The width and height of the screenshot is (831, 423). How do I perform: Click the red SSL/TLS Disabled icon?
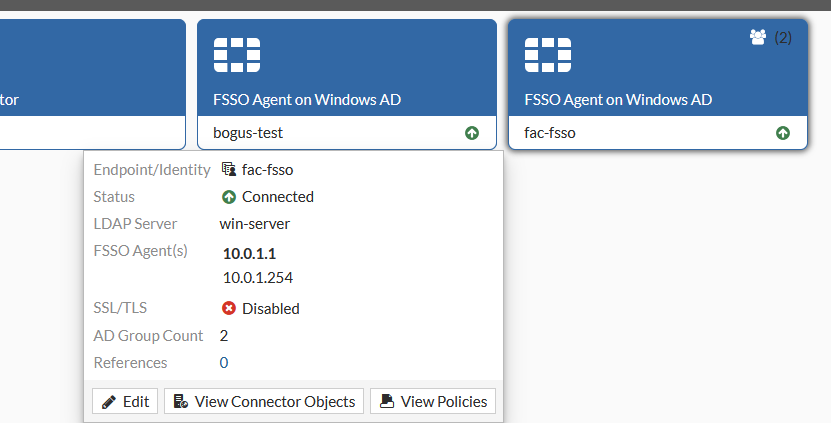coord(228,309)
